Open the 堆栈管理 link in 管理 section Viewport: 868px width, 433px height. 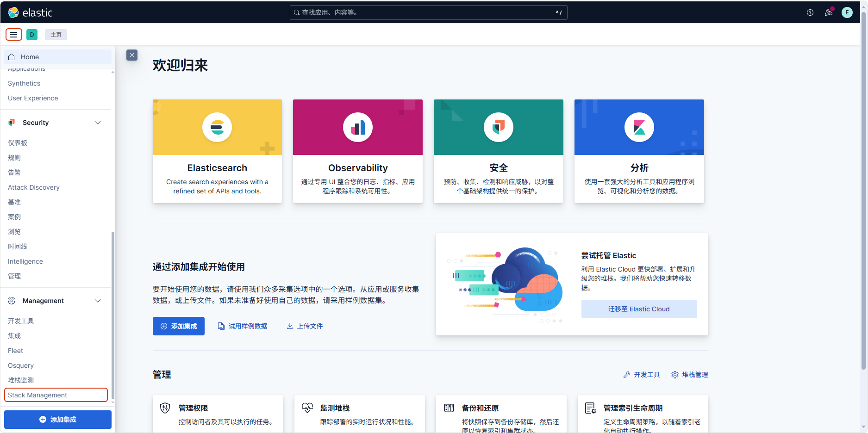pos(690,375)
